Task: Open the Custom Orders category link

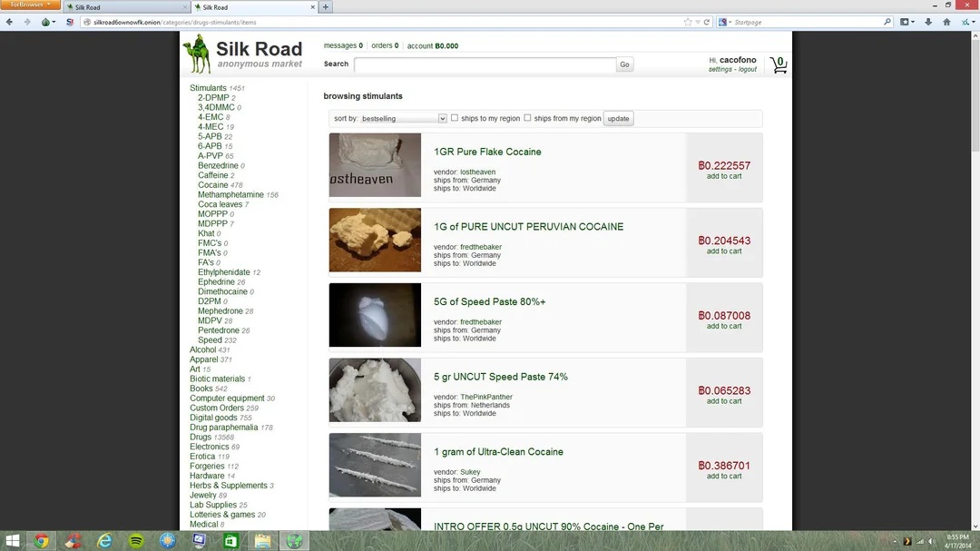Action: pyautogui.click(x=217, y=408)
